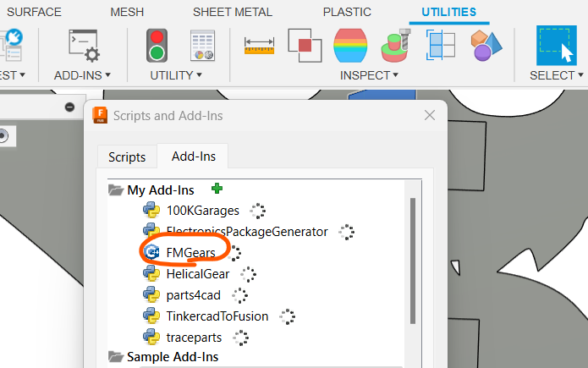Image resolution: width=588 pixels, height=368 pixels.
Task: Expand the SELECT dropdown menu
Action: [557, 75]
